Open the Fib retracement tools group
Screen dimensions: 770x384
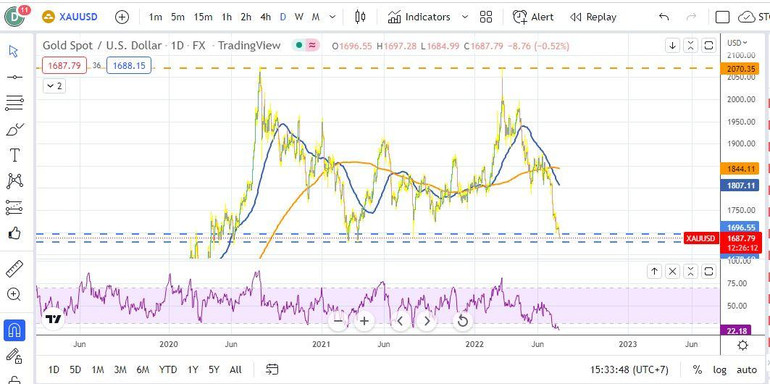point(15,103)
